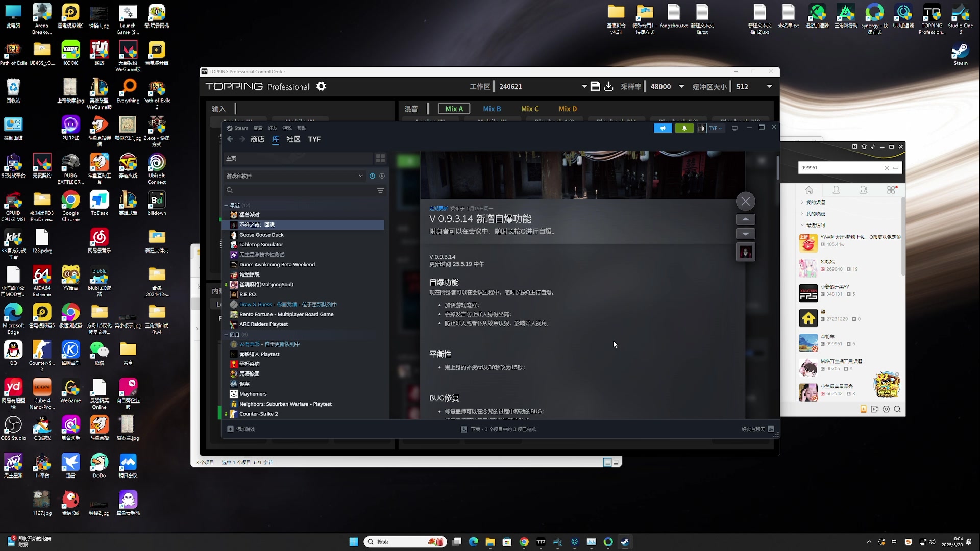Open 小新的开黑YY channel in YY list
This screenshot has height=551, width=980.
click(850, 292)
